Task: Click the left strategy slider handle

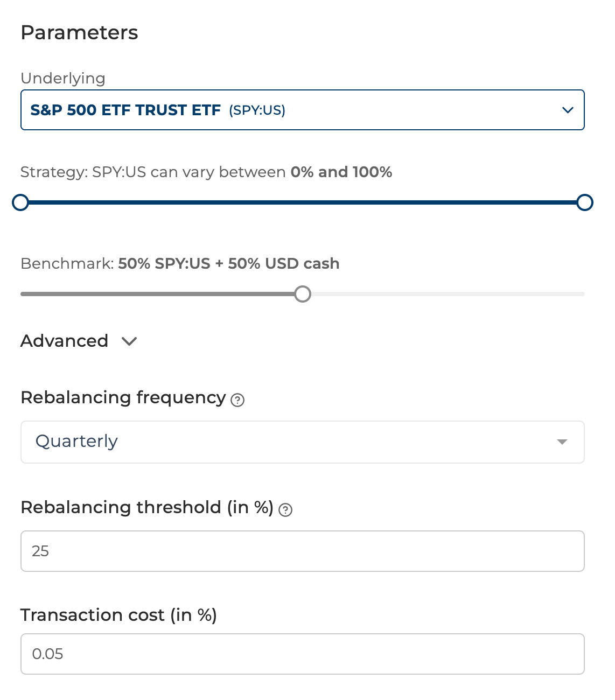Action: (x=20, y=202)
